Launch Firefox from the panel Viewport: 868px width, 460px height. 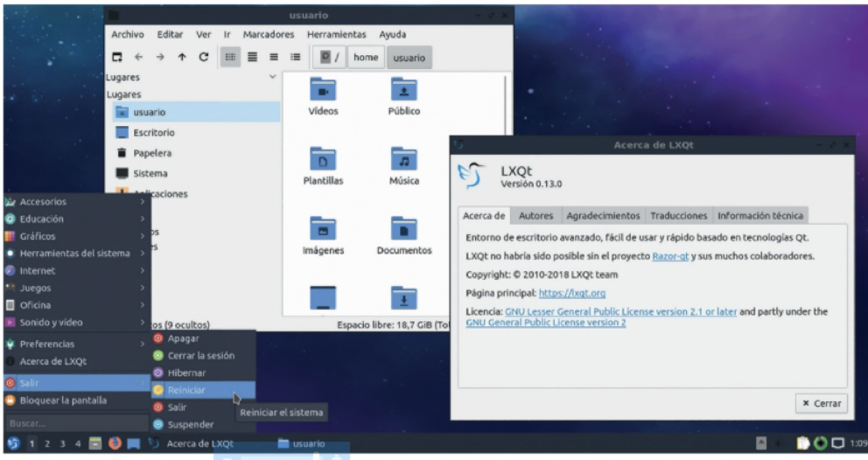coord(115,443)
